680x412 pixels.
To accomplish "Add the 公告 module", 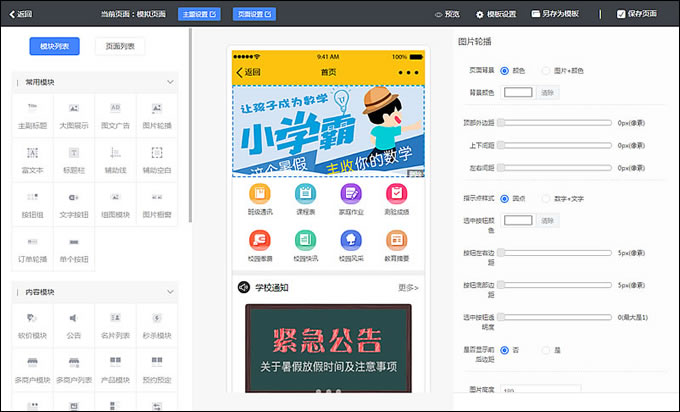I will (74, 326).
